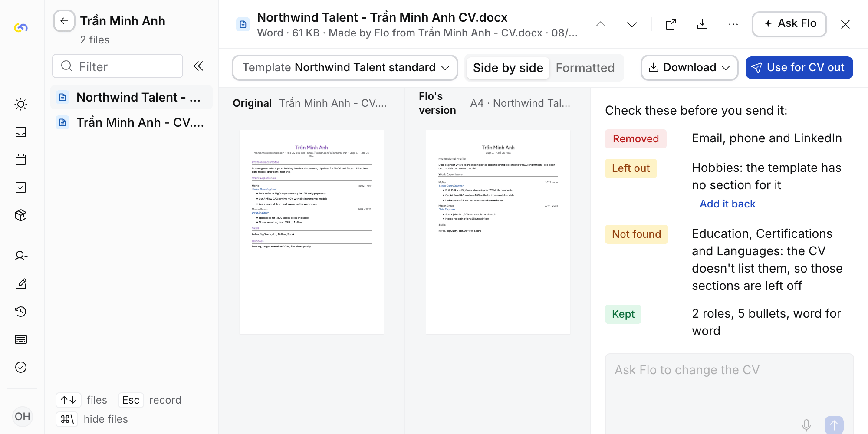
Task: Click Use for CV out button
Action: click(799, 68)
